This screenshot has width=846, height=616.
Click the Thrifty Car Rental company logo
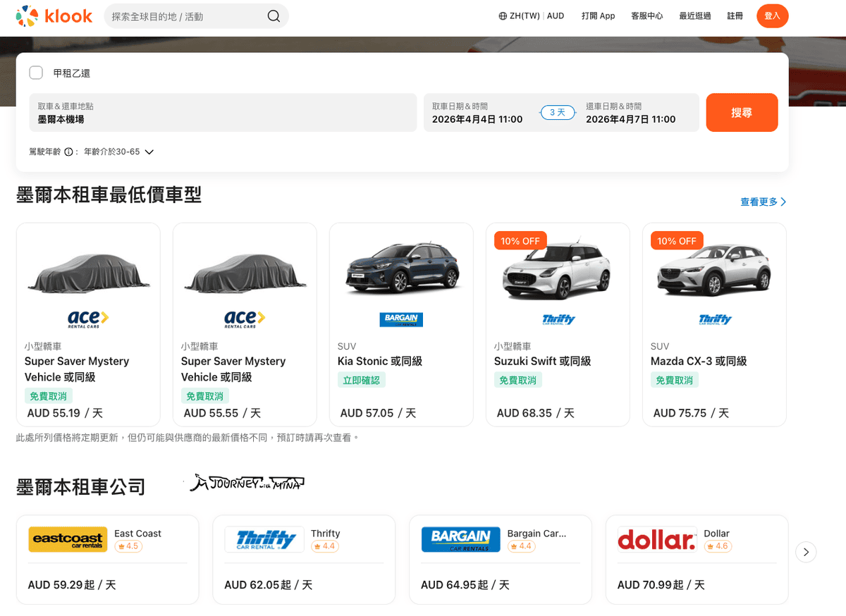(264, 540)
